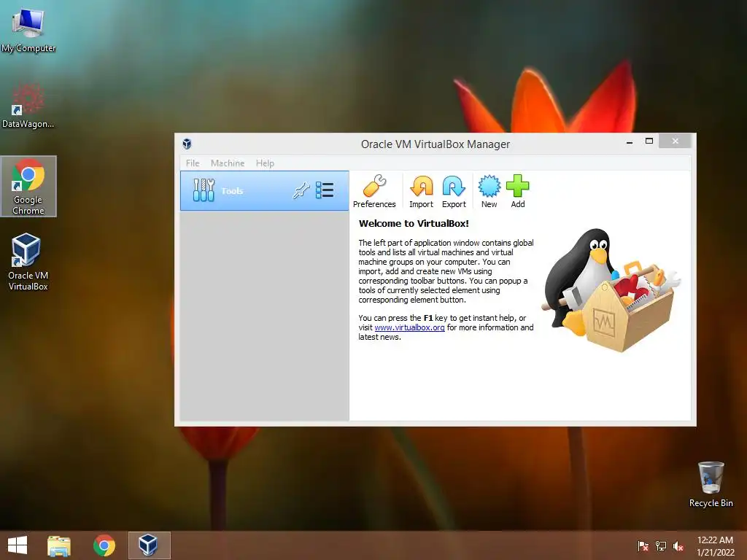Click VirtualBox taskbar button

149,545
